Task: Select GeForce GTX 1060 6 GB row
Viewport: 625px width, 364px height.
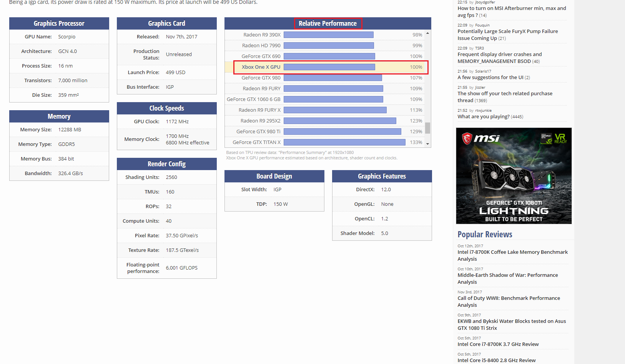Action: (325, 99)
